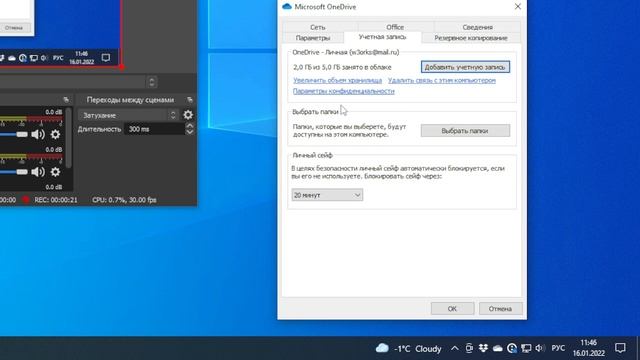Image resolution: width=640 pixels, height=360 pixels.
Task: Open settings gear of upper mixer channel
Action: coord(55,134)
